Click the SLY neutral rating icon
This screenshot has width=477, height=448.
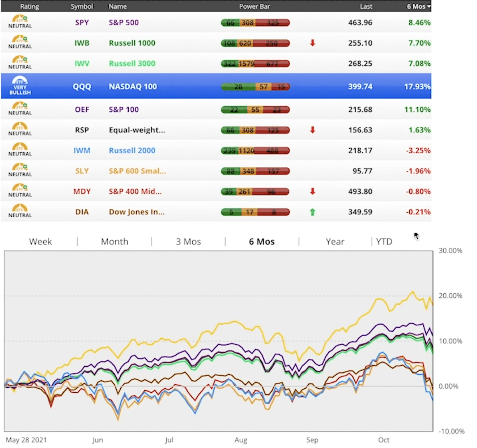coord(20,170)
